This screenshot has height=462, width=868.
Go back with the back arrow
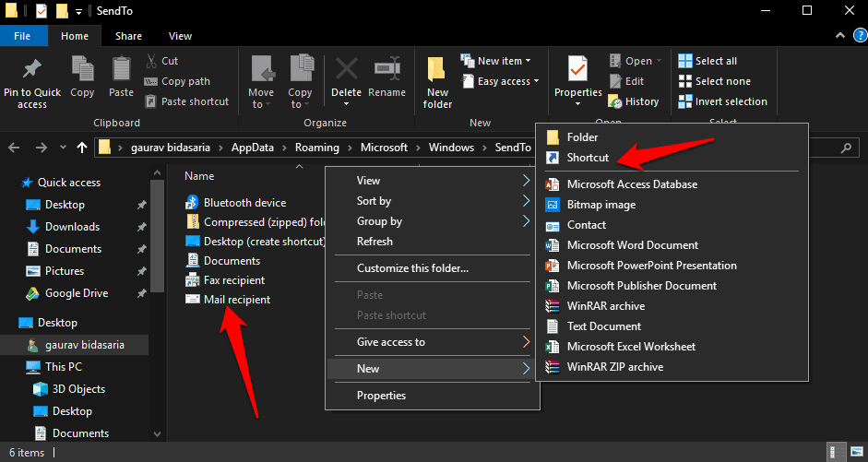15,148
